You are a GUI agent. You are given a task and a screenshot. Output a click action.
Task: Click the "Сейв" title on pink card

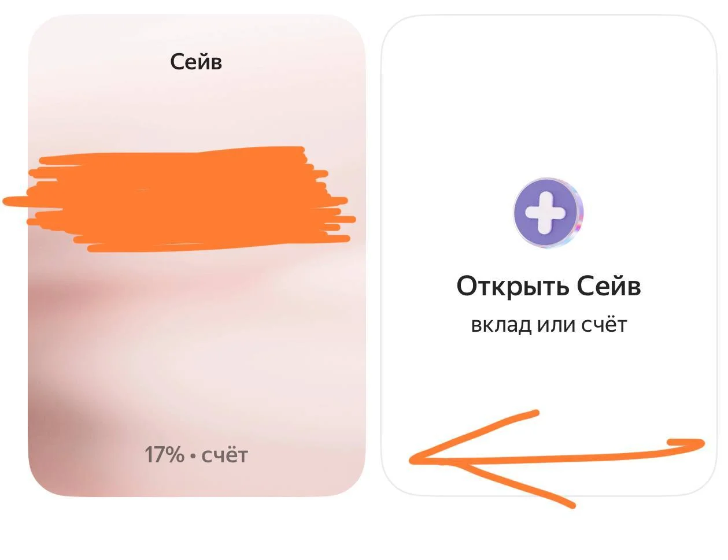click(196, 61)
